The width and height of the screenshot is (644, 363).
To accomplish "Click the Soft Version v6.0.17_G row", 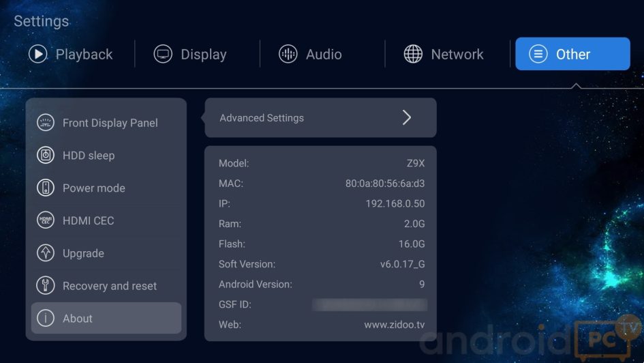I will tap(321, 264).
